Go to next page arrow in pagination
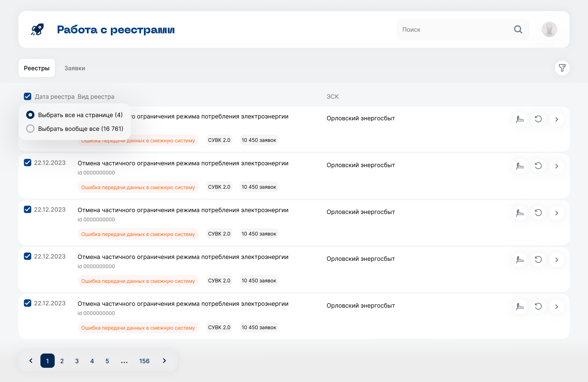 click(164, 361)
